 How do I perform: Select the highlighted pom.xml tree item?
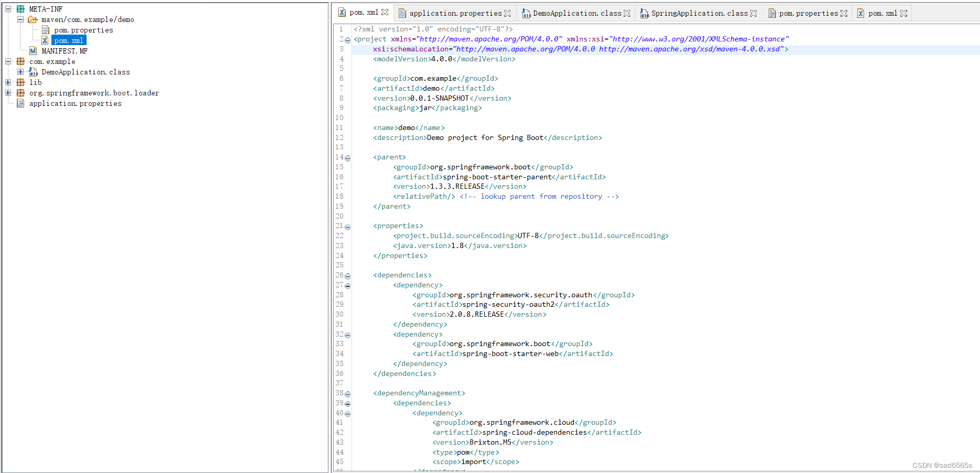pyautogui.click(x=69, y=40)
